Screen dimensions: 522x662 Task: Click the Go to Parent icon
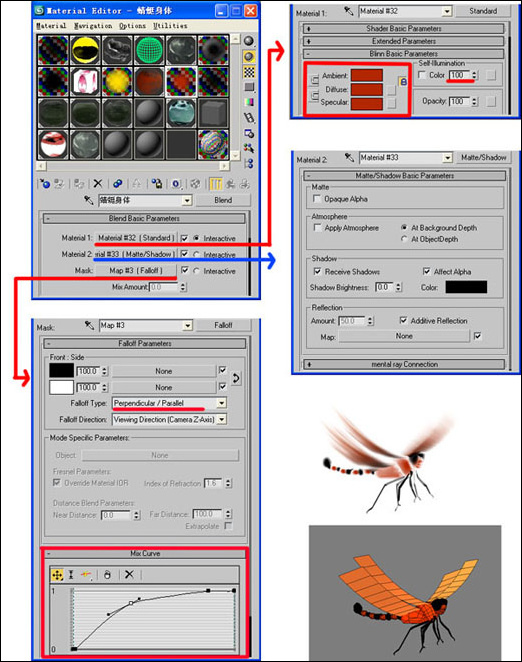(x=231, y=184)
